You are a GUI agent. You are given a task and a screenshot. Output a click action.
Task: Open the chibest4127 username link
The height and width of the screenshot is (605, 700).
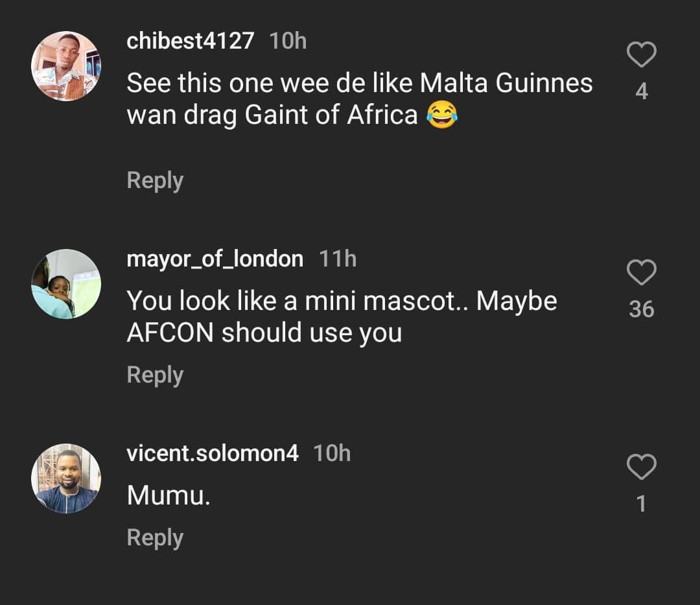190,41
